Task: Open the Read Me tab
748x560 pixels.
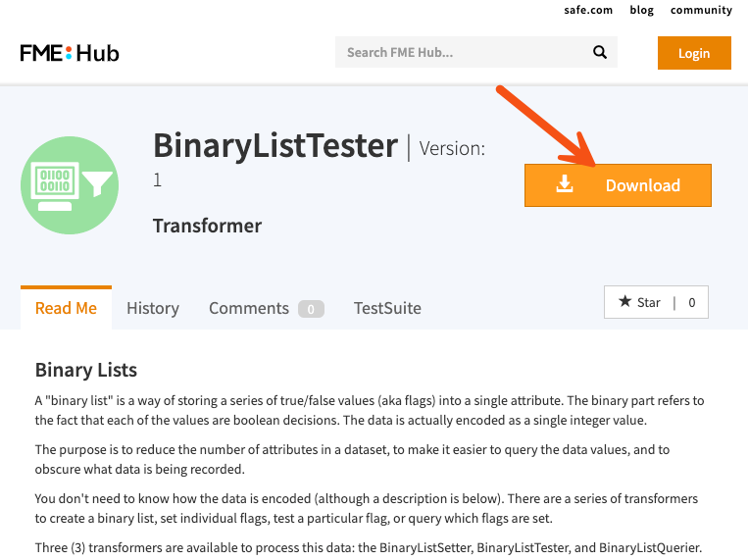Action: click(x=66, y=308)
